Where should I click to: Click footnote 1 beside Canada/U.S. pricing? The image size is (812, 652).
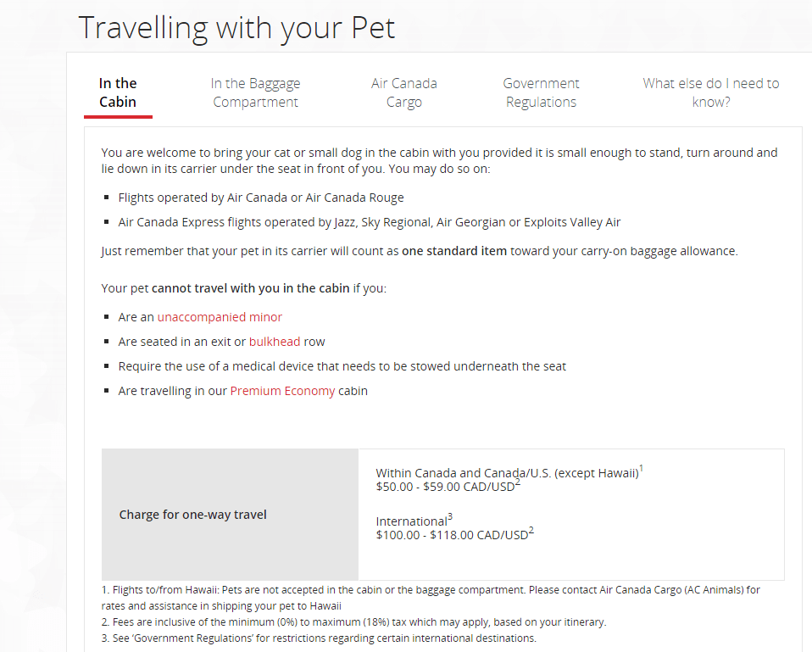(x=640, y=467)
